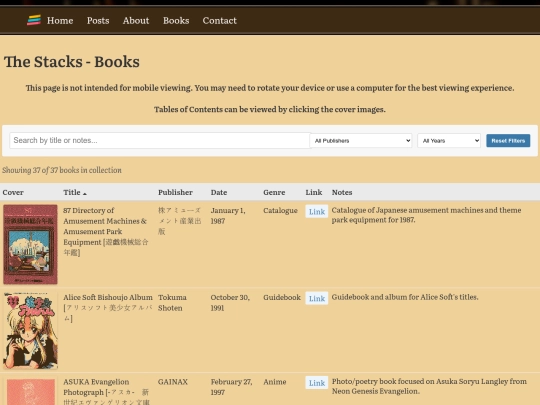Screen dimensions: 540x405
Task: Click the 'October 30, 1991' date cell
Action: tap(230, 303)
